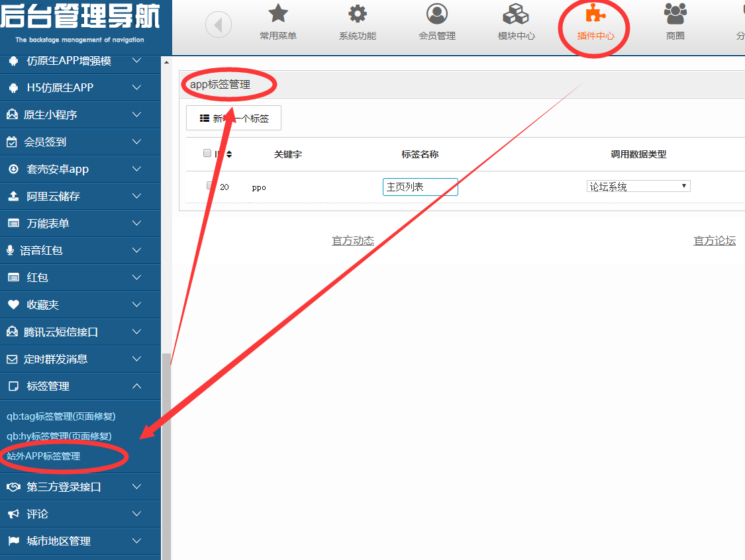Click the back arrow circle icon
Image resolution: width=745 pixels, height=560 pixels.
pos(219,25)
